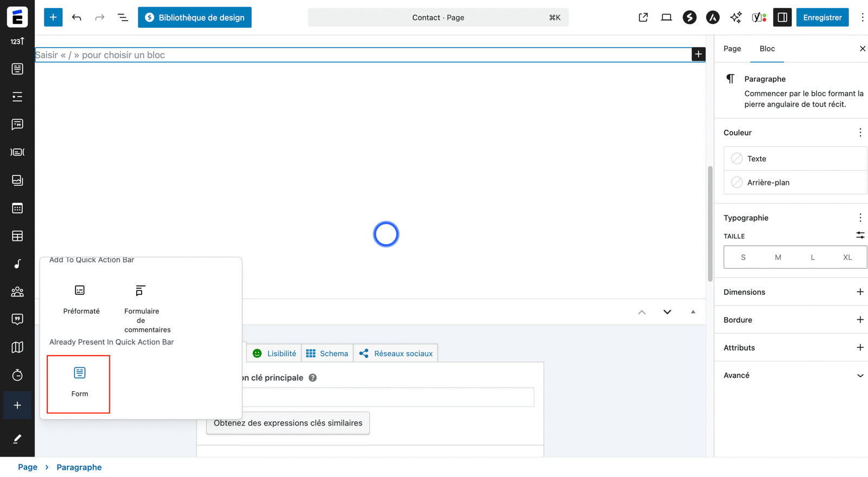Click the Enregistrer button
Image resolution: width=868 pixels, height=477 pixels.
pyautogui.click(x=822, y=17)
